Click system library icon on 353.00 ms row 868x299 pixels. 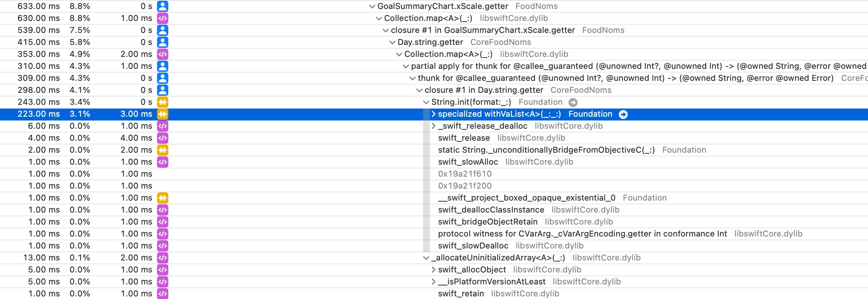click(x=163, y=54)
